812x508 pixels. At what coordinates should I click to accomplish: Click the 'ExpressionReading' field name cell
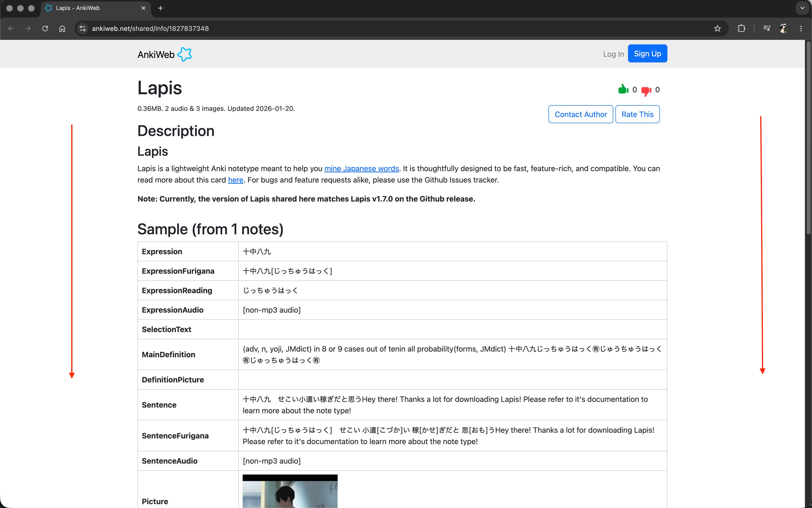tap(188, 290)
